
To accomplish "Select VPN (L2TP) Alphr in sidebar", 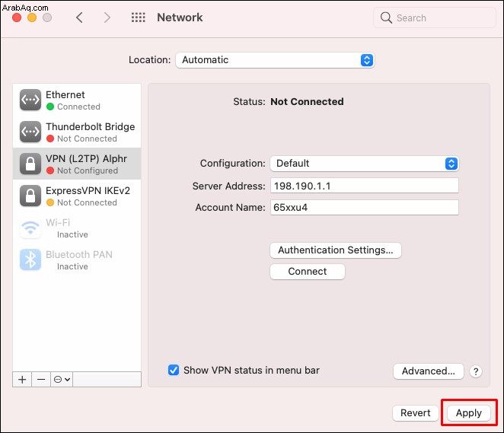I will [77, 164].
